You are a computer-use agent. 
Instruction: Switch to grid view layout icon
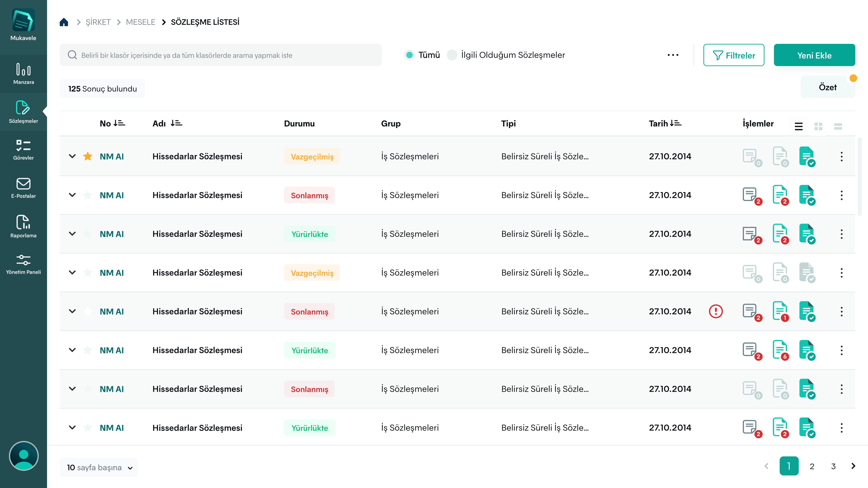coord(818,126)
